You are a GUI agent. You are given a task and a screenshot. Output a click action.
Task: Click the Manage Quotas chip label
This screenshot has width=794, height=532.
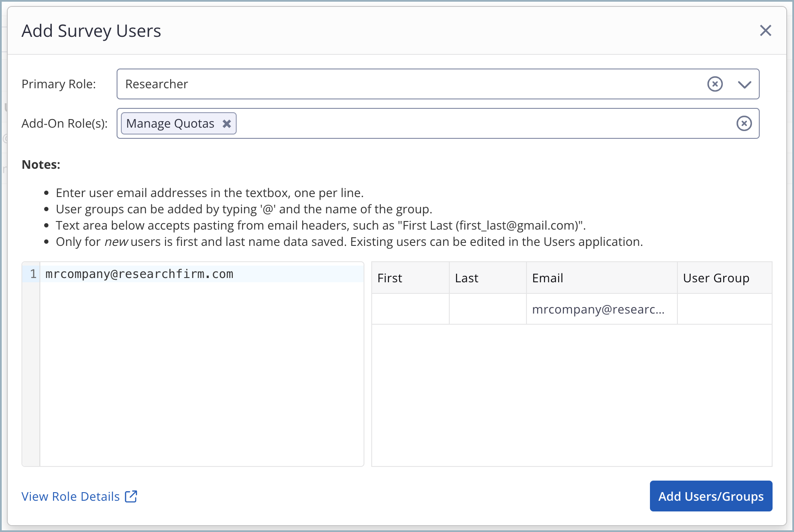pyautogui.click(x=170, y=123)
